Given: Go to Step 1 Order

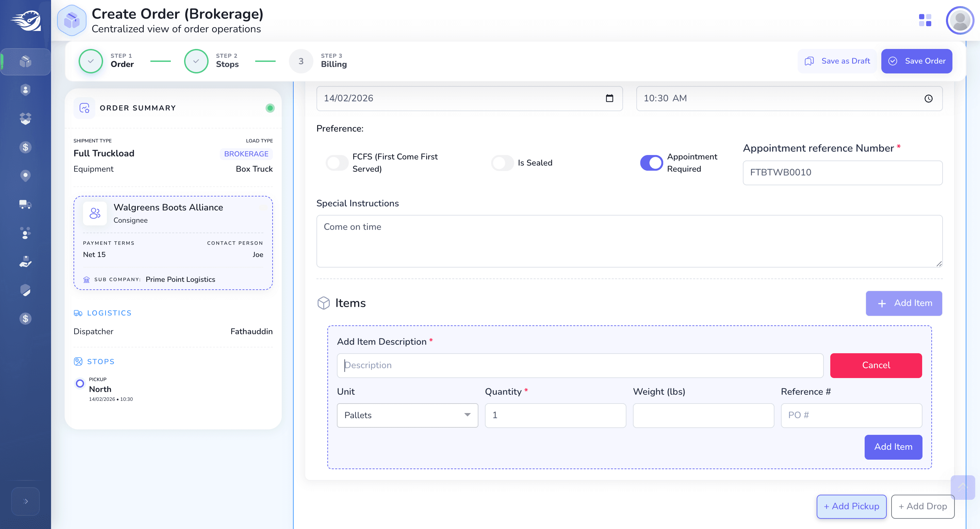Looking at the screenshot, I should (106, 61).
